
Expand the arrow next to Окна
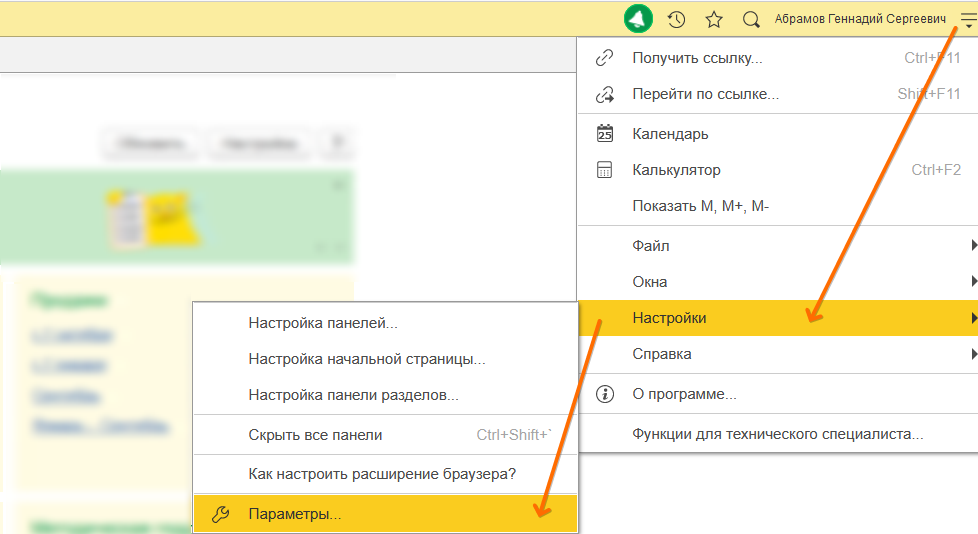[x=974, y=282]
